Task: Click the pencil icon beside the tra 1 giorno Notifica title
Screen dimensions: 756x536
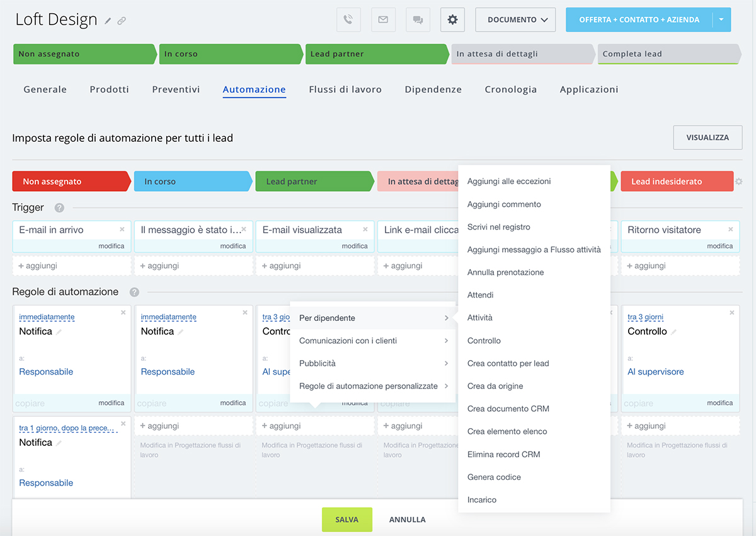Action: 59,443
